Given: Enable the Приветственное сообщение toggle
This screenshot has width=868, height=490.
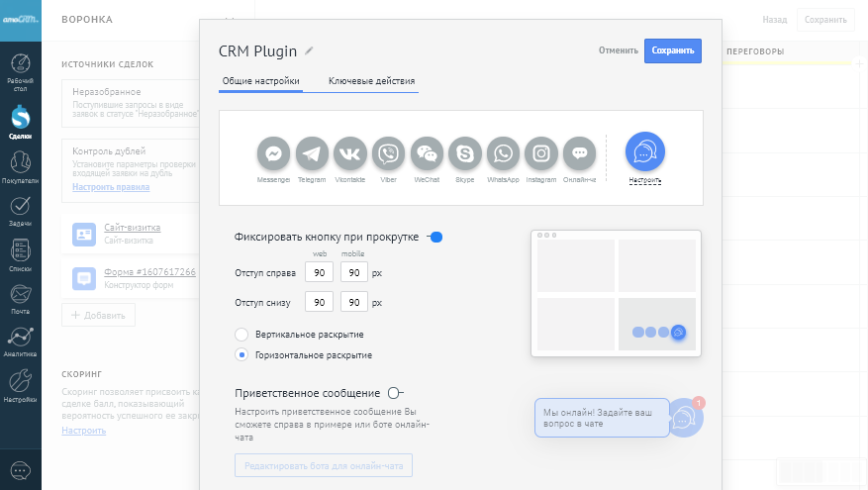Looking at the screenshot, I should tap(396, 393).
